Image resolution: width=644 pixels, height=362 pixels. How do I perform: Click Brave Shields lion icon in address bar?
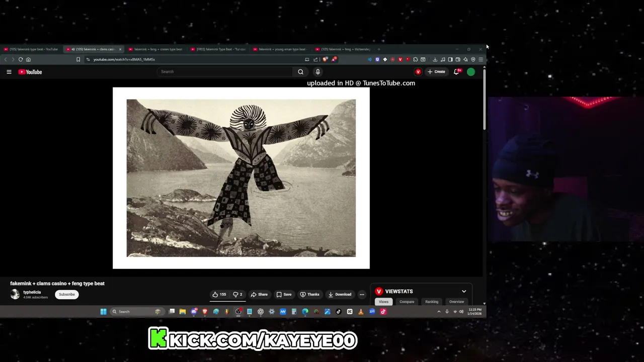(325, 59)
